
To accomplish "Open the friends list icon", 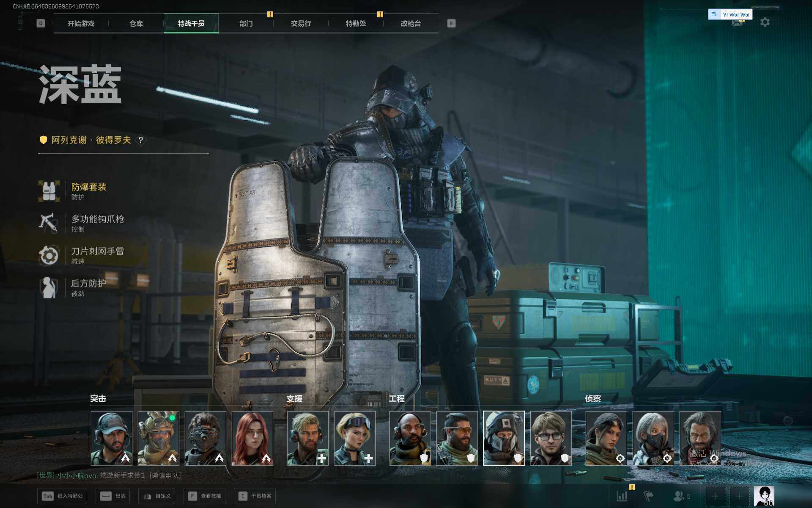I will click(x=679, y=496).
